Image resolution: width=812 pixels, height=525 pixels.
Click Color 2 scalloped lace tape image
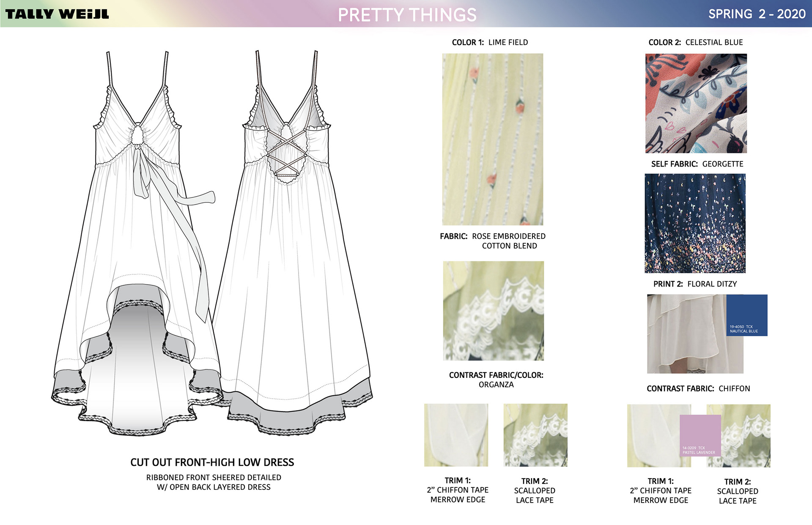click(x=746, y=435)
